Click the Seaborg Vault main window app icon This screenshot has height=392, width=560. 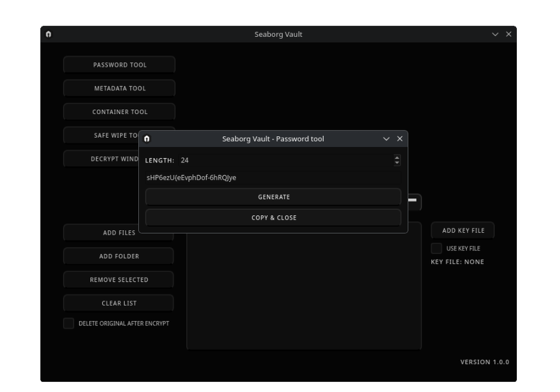tap(49, 34)
